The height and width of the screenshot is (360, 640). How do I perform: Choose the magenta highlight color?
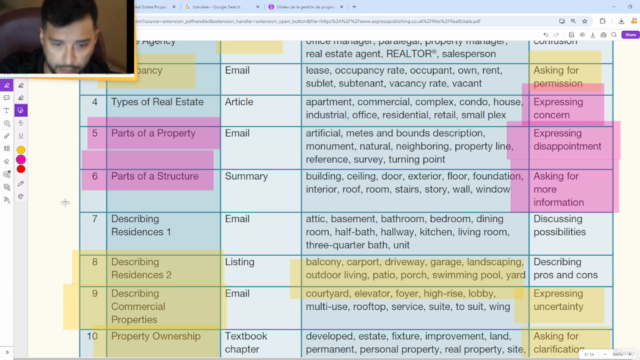point(21,160)
